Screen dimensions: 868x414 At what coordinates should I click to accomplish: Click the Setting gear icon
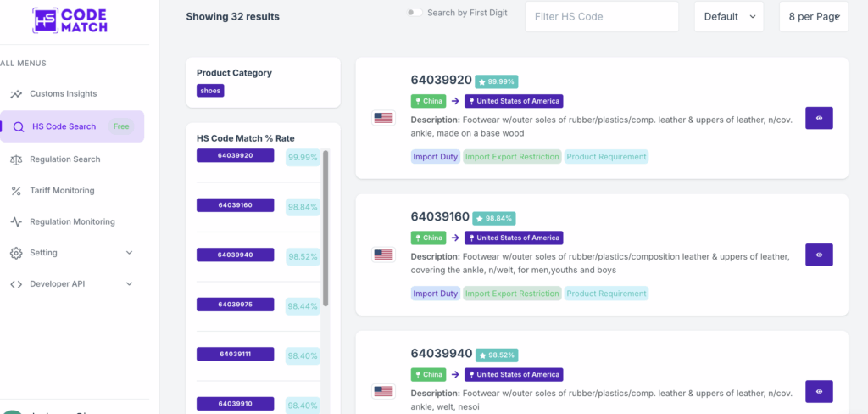click(16, 253)
